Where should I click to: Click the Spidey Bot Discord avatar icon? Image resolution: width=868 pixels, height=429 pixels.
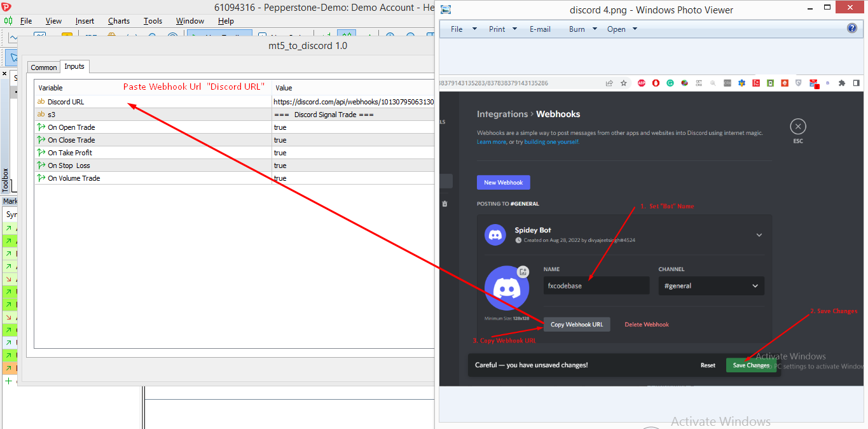(495, 235)
